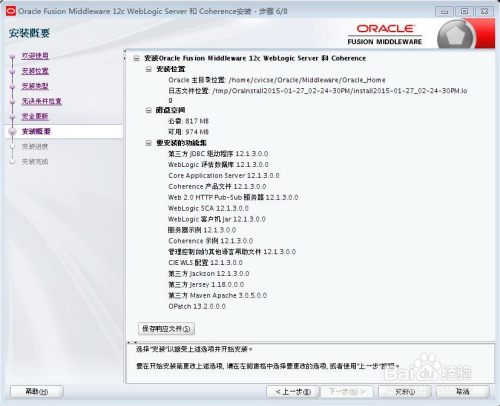Go back with 上一步 button
Image resolution: width=500 pixels, height=406 pixels.
click(293, 392)
